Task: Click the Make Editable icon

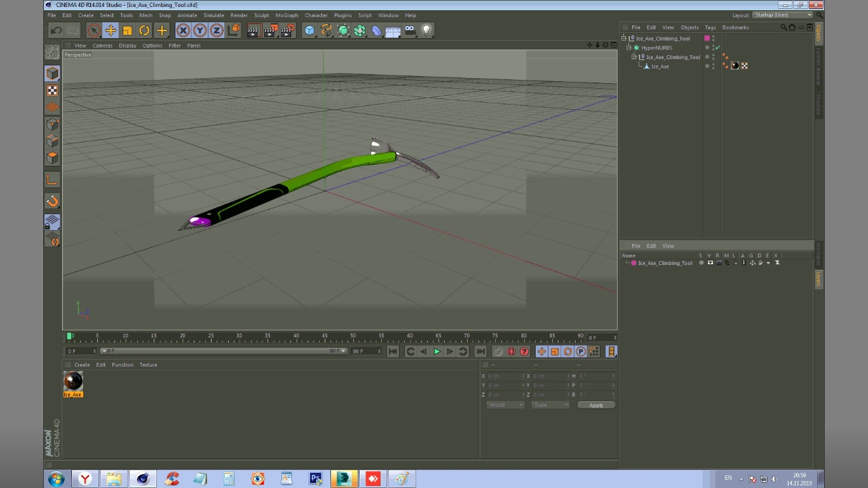Action: click(52, 52)
